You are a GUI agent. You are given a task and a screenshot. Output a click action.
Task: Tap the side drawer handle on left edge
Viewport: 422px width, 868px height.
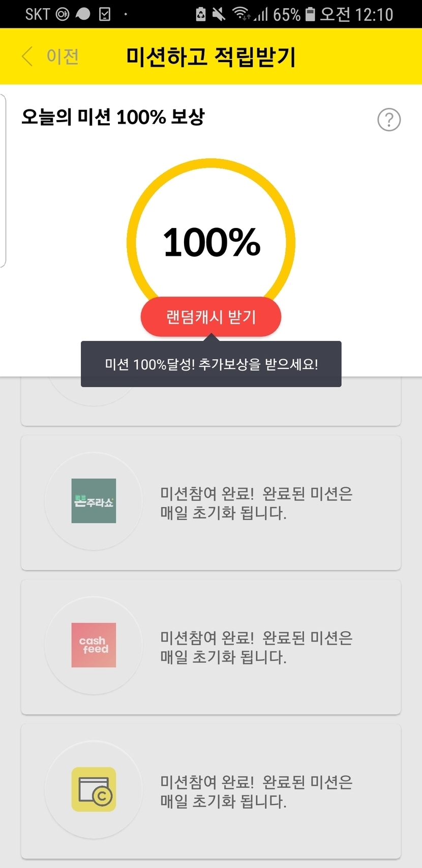[3, 181]
